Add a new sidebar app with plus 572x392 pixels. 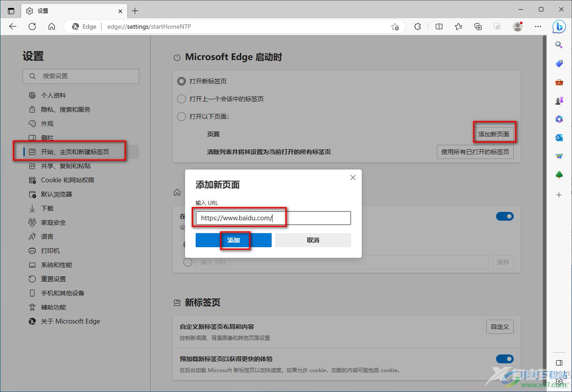tap(559, 195)
